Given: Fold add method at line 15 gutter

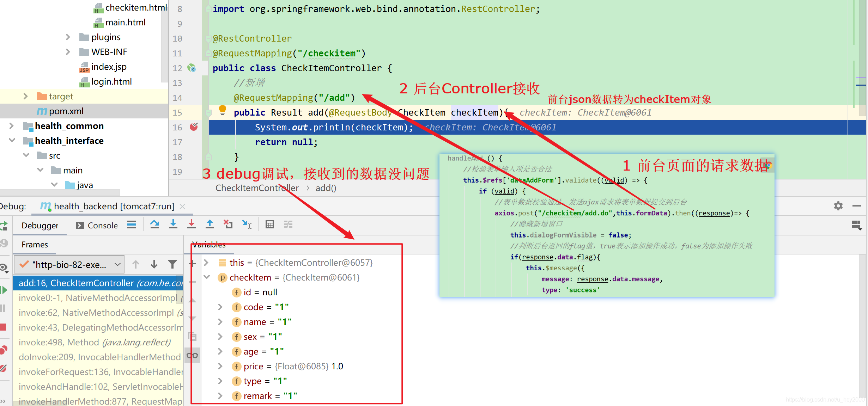Looking at the screenshot, I should coord(208,113).
